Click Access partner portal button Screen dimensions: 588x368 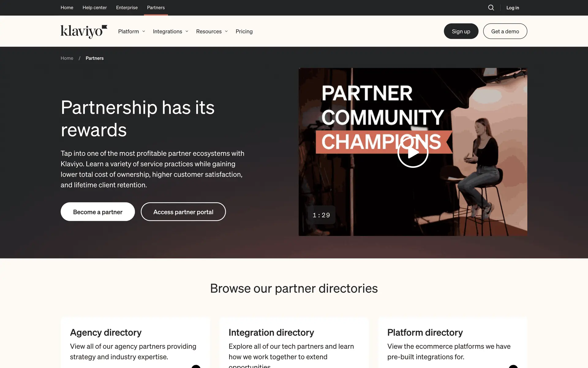tap(183, 212)
